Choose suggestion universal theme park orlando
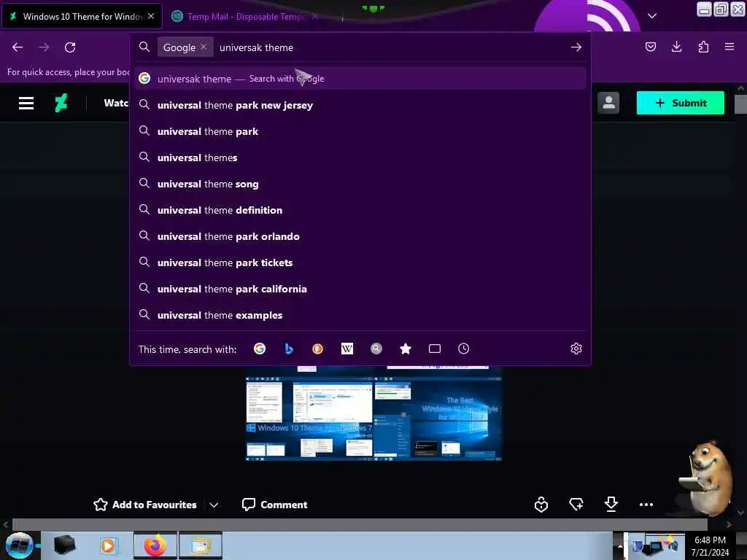The height and width of the screenshot is (560, 747). coord(360,236)
